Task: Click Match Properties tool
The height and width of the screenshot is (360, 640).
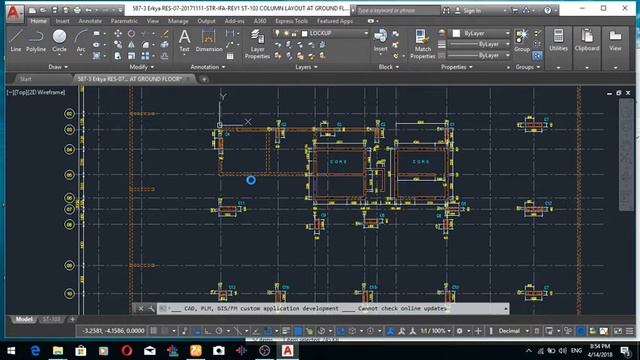Action: pyautogui.click(x=422, y=44)
